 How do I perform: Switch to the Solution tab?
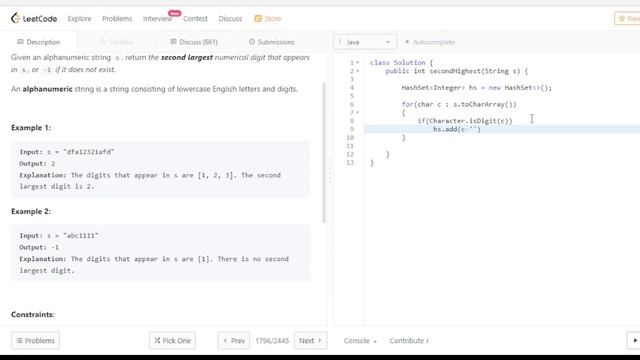(x=116, y=42)
